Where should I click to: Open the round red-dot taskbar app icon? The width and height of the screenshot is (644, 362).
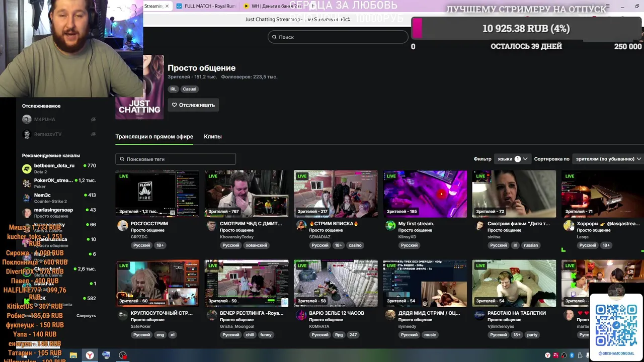(123, 355)
